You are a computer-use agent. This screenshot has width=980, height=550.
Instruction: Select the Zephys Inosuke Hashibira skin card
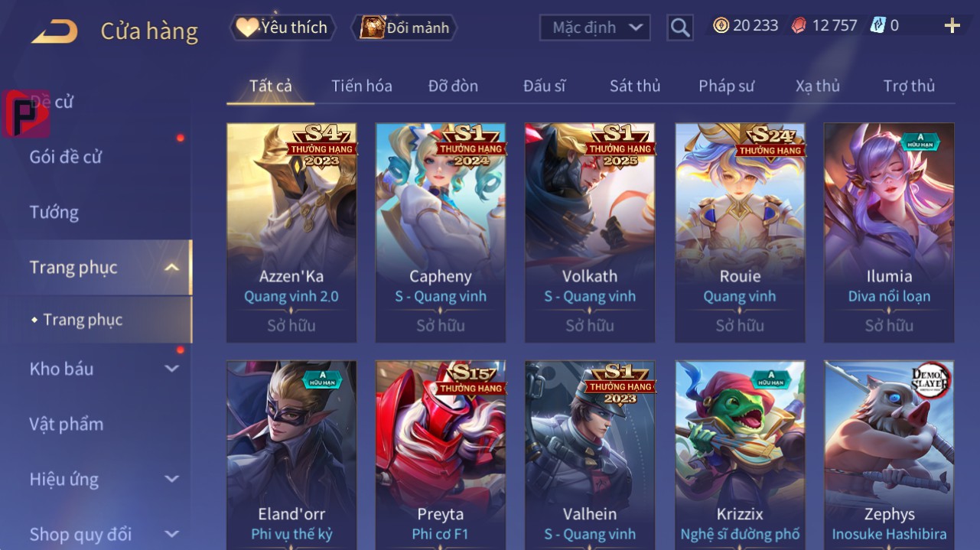[889, 455]
